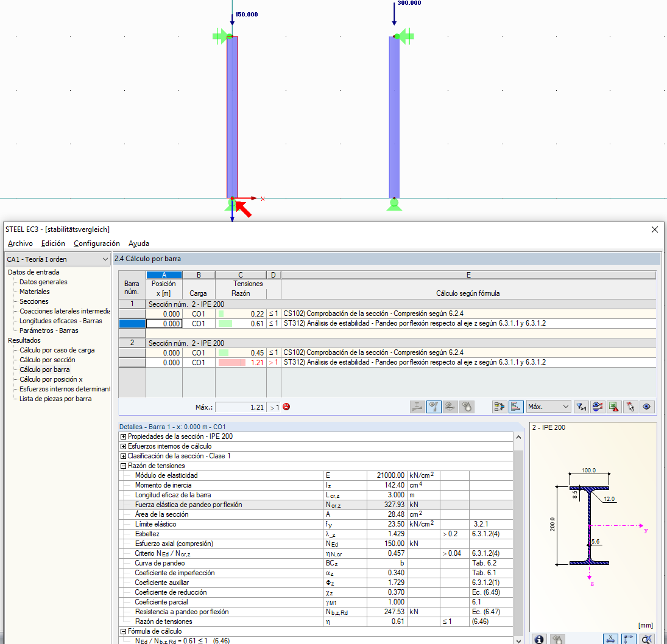
Task: Select Datos generales in the navigator tree
Action: (43, 282)
